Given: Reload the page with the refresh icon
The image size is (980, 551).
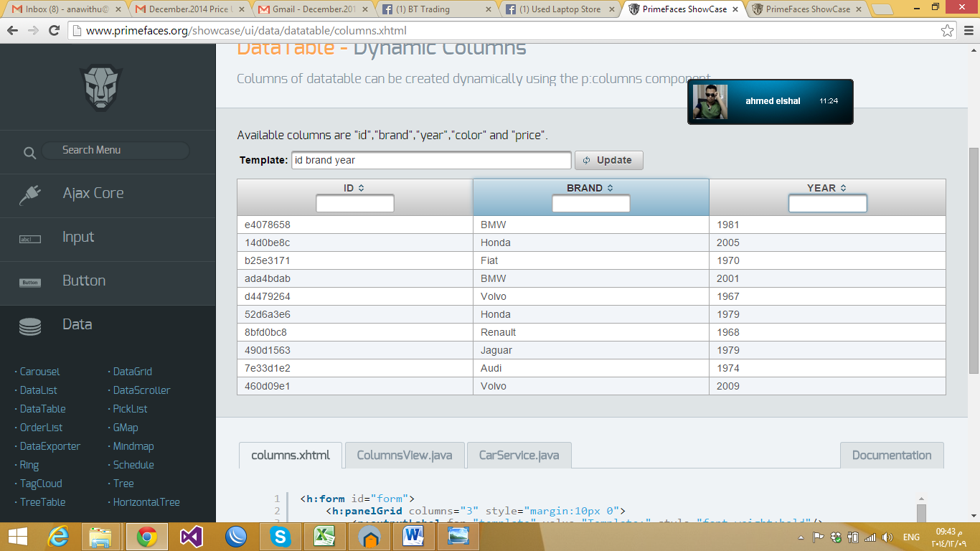Looking at the screenshot, I should coord(54,31).
